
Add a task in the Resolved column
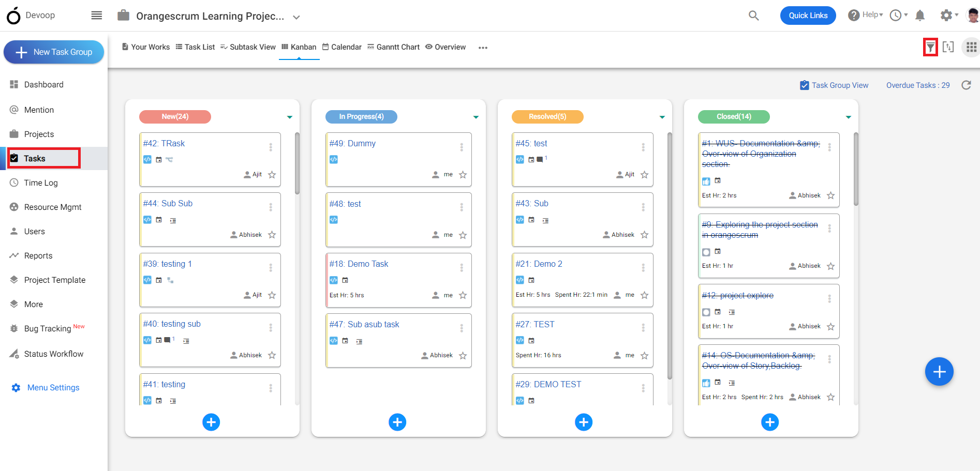[x=584, y=422]
